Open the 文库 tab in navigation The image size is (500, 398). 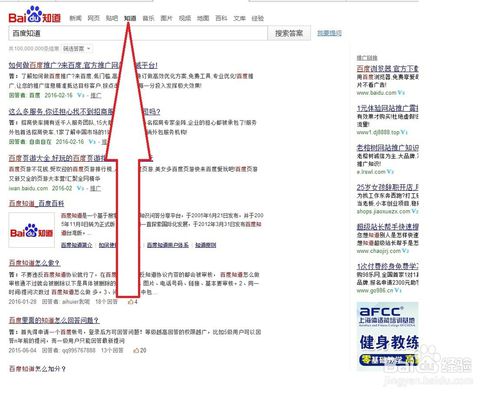(239, 18)
